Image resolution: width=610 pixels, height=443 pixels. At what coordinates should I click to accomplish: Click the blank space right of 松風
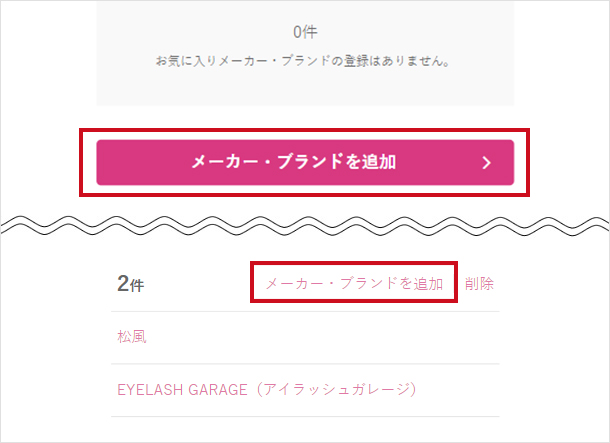tap(320, 337)
